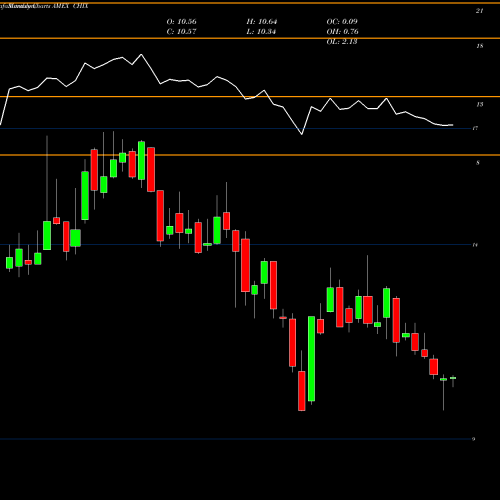Screen dimensions: 500x500
Task: Select the low value L: 10.34
Action: tap(262, 31)
